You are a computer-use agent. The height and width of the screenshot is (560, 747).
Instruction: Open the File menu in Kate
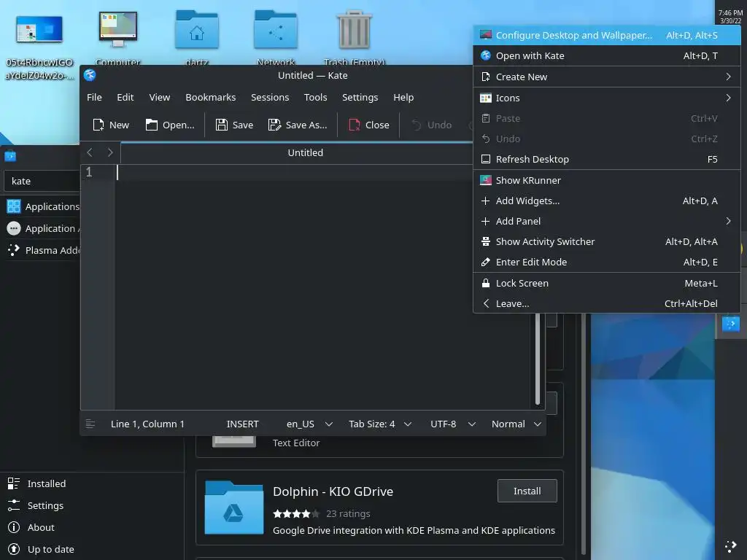[94, 97]
